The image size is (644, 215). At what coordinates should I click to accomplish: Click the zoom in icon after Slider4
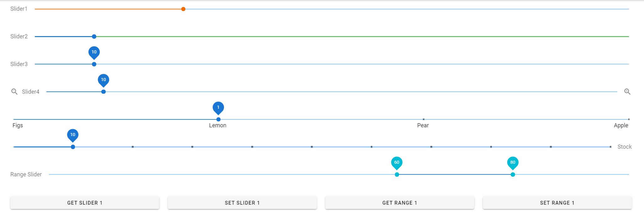[x=627, y=91]
